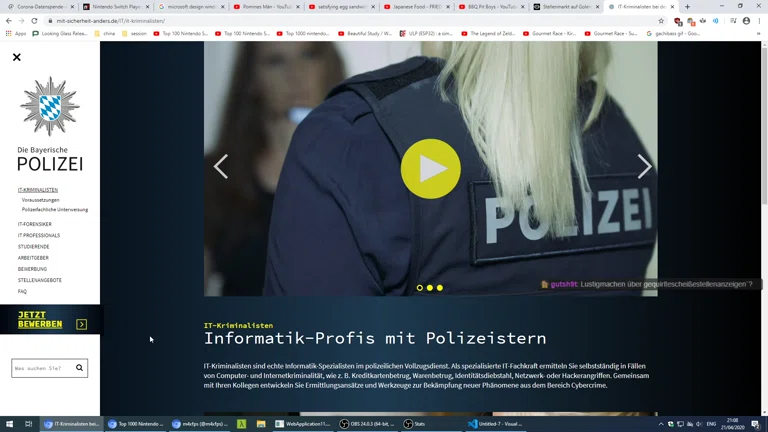Open the Chrome profile avatar icon

coord(746,20)
